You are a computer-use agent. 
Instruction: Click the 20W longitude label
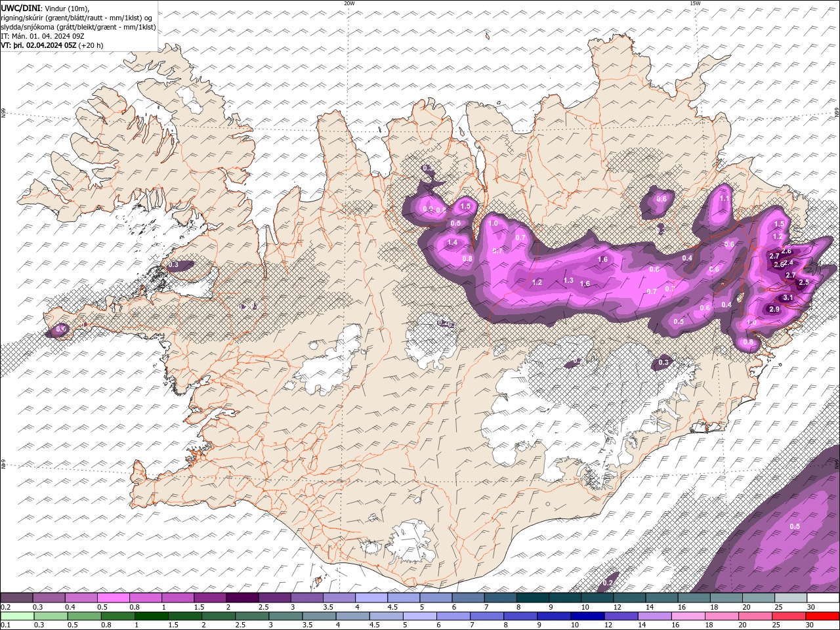pos(349,3)
